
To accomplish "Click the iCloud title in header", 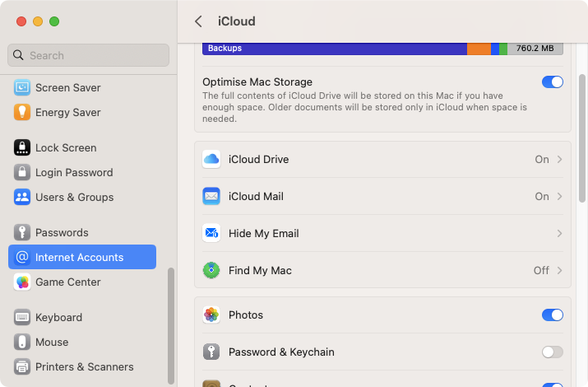I will pos(237,21).
